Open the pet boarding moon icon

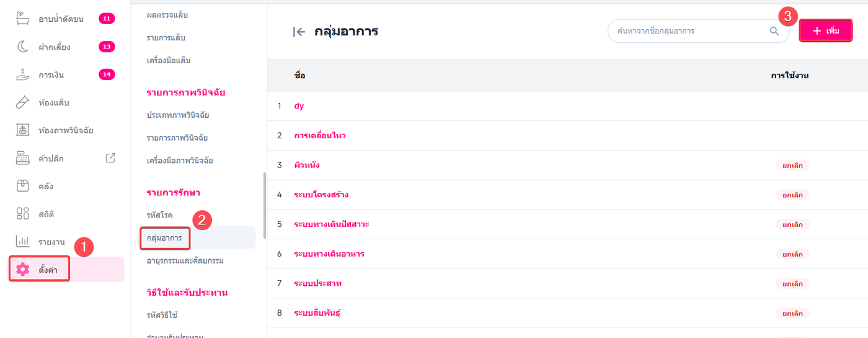pyautogui.click(x=22, y=47)
